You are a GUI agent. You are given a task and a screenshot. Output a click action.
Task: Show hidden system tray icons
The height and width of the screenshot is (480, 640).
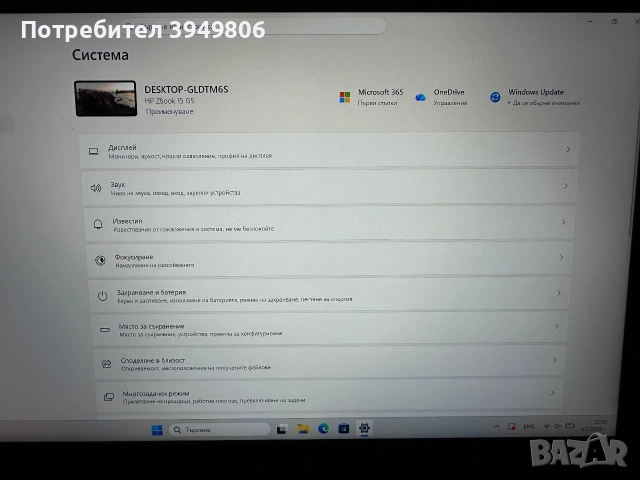[497, 427]
